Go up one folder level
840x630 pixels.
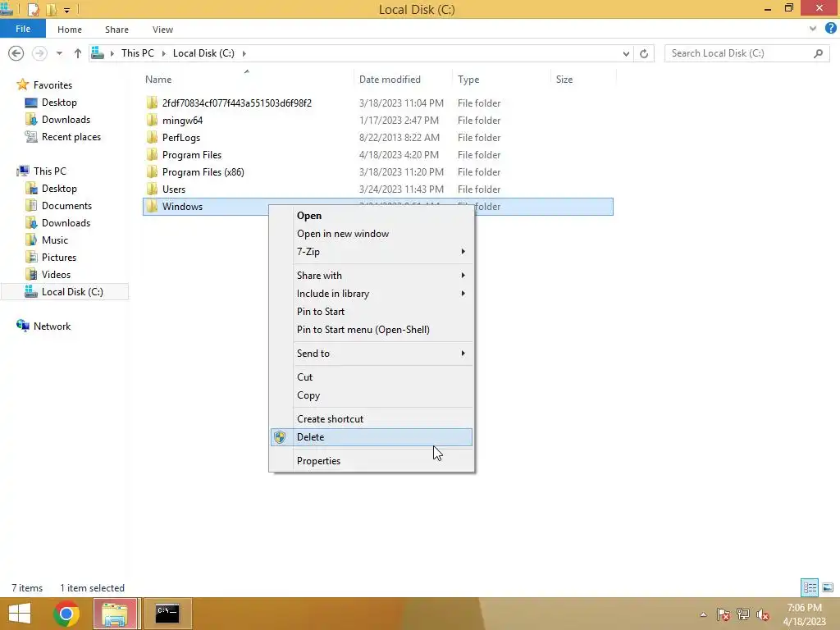tap(78, 53)
